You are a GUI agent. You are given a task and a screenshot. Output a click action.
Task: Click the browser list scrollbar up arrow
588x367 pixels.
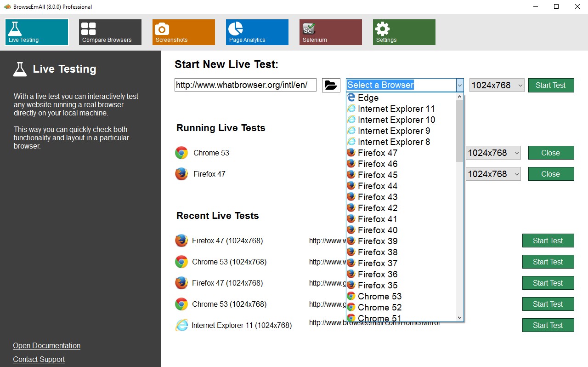459,97
